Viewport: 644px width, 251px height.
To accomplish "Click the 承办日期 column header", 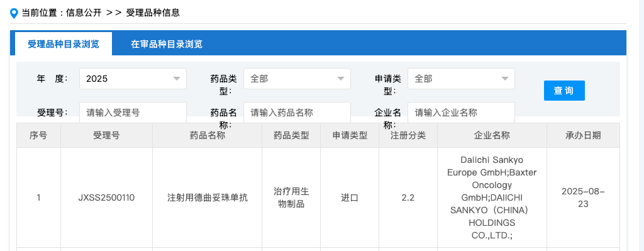I will pos(583,135).
